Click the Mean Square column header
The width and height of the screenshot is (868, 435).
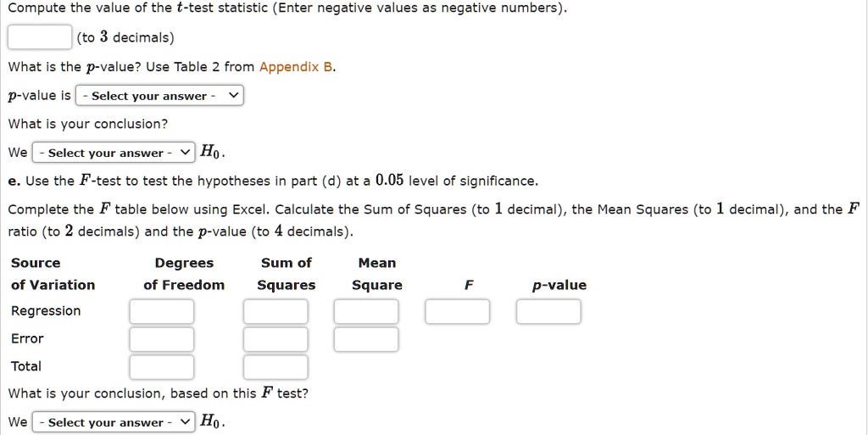[377, 274]
